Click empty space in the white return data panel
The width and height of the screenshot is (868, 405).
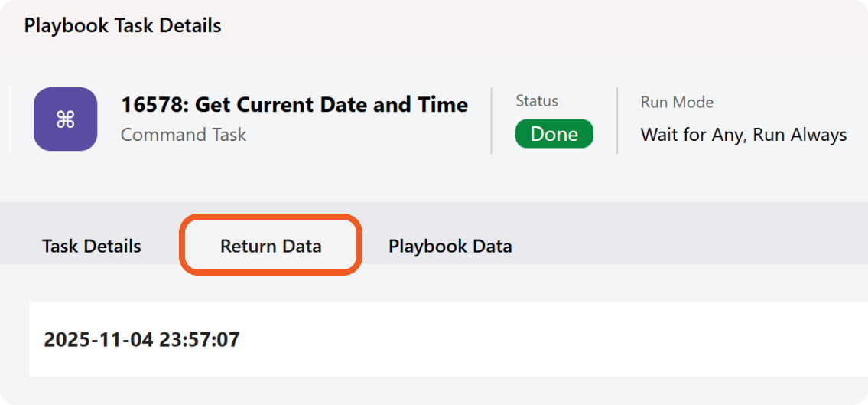[x=535, y=339]
